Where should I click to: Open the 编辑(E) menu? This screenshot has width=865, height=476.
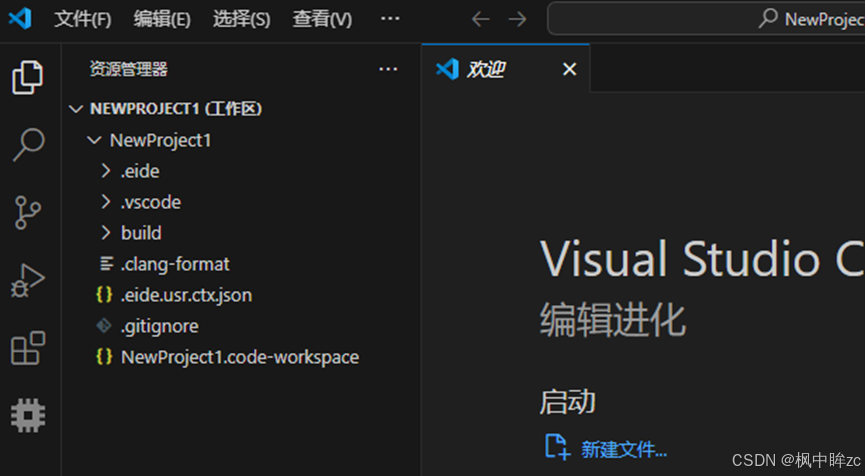pos(162,19)
